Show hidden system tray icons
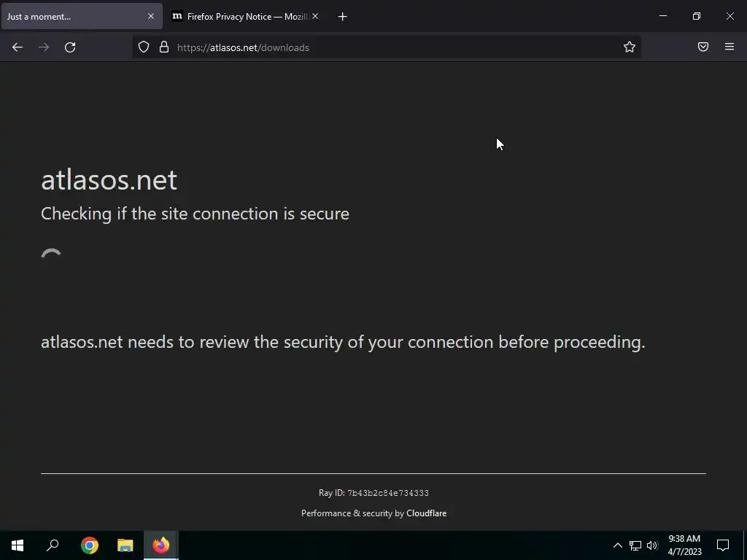Image resolution: width=747 pixels, height=560 pixels. [617, 545]
